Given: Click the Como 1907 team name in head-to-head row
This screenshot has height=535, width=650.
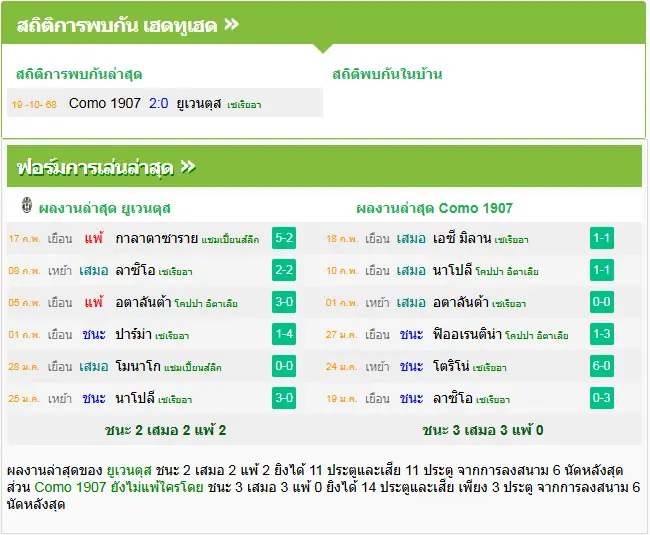Looking at the screenshot, I should click(x=105, y=103).
